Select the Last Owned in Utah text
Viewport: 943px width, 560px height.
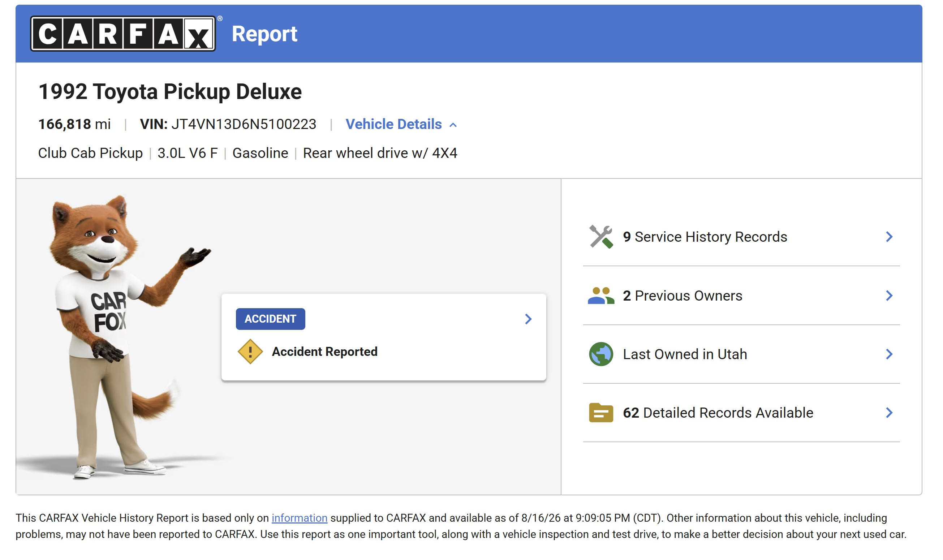(685, 354)
